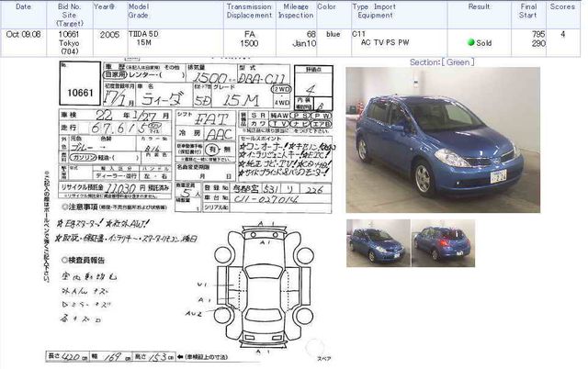Screen dimensions: 588x369
Task: Click the handwritten chassis number C11-027014
Action: click(x=266, y=199)
